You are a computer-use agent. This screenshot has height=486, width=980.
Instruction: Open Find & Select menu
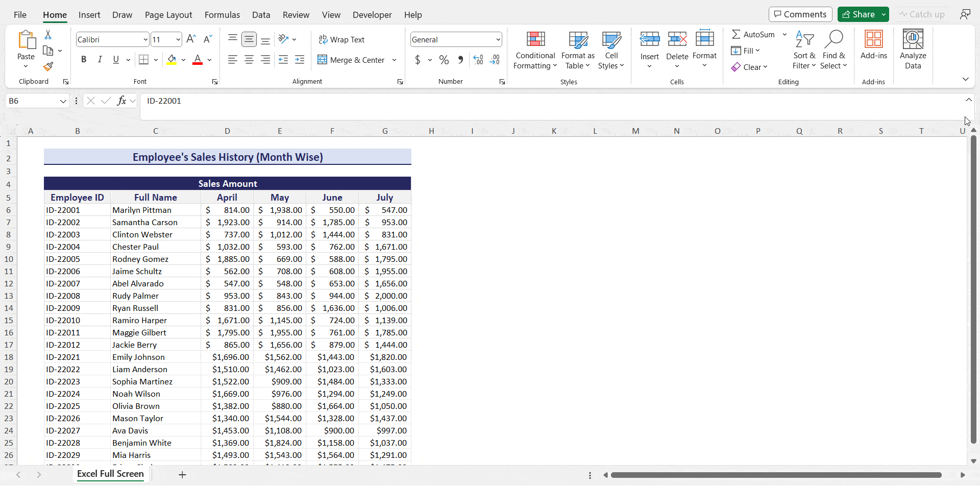pos(834,50)
